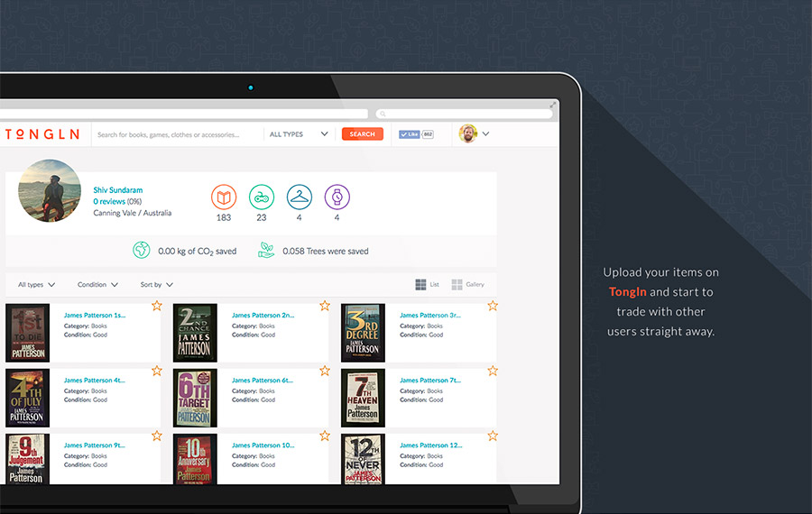This screenshot has height=514, width=812.
Task: Open the accessories watch icon showing 4
Action: (x=337, y=197)
